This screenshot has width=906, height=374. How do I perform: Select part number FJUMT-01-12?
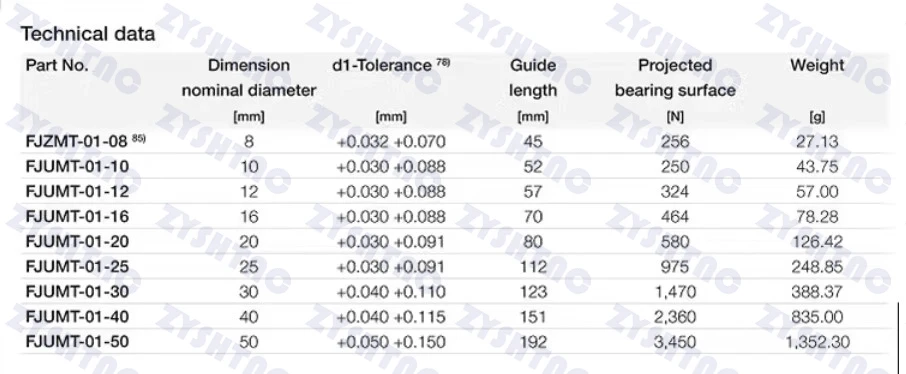pyautogui.click(x=77, y=191)
